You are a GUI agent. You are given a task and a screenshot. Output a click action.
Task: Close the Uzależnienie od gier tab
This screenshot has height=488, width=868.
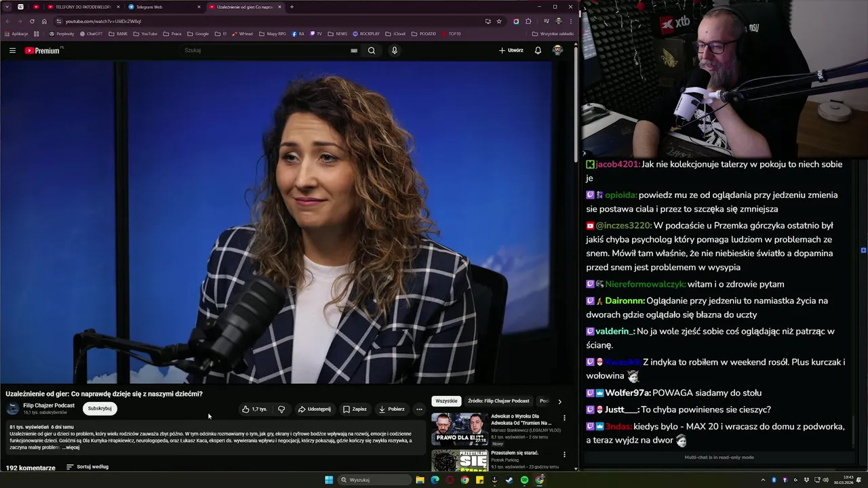click(279, 7)
